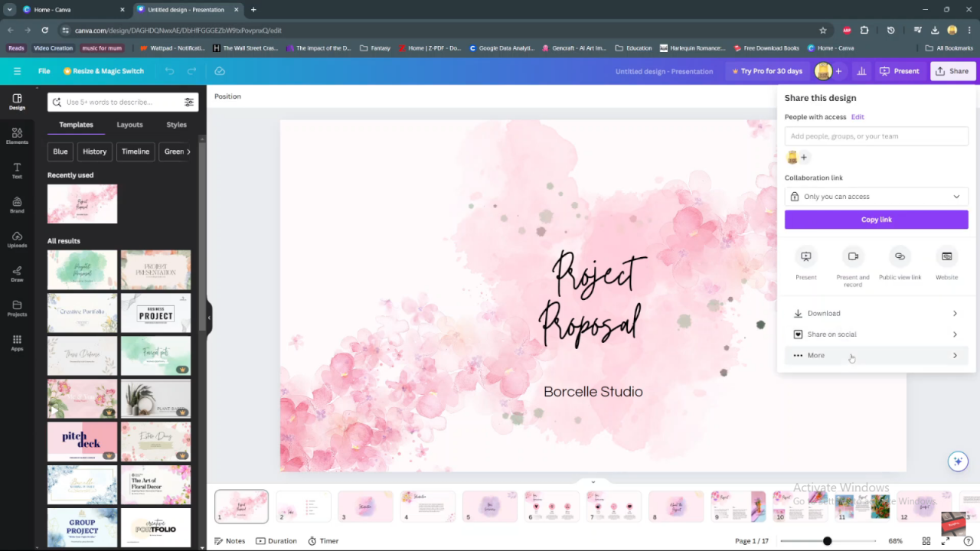Open the Brand panel
Viewport: 980px width, 551px height.
(x=17, y=205)
